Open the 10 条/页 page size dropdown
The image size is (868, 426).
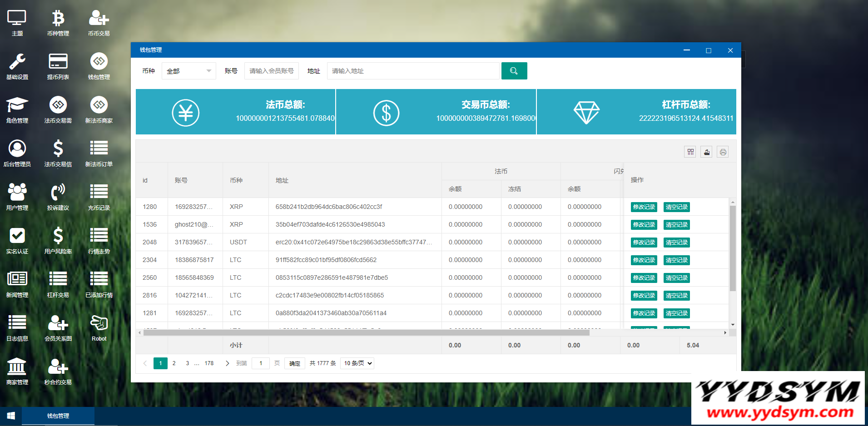tap(357, 363)
